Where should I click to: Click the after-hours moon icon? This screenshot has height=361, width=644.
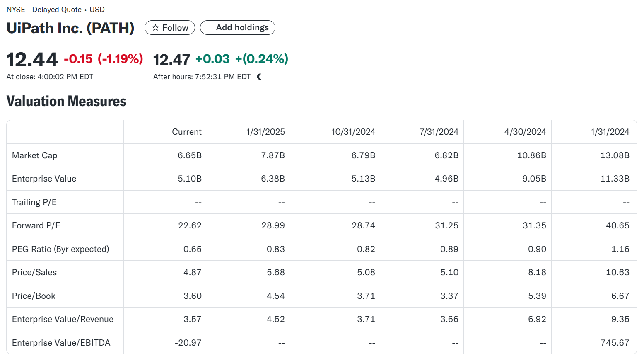click(259, 77)
